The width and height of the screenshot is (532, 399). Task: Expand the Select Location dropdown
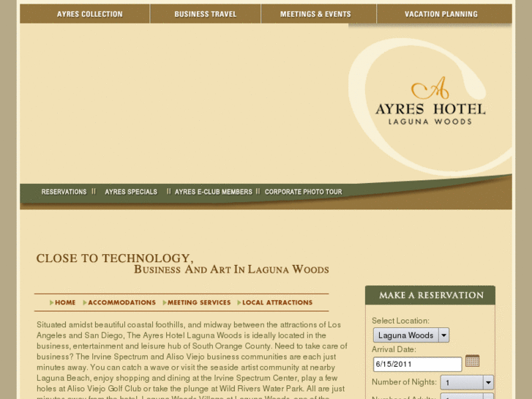coord(411,335)
